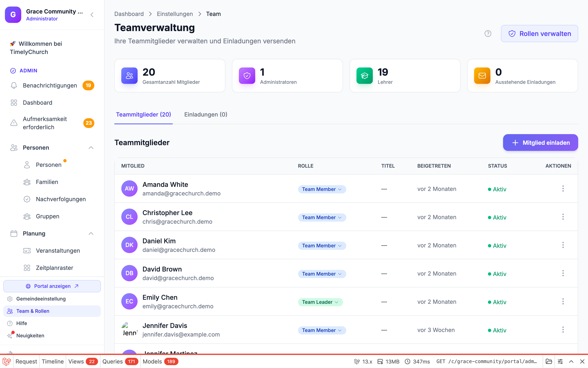Open the Models tab in debugbar
588x368 pixels.
(160, 361)
